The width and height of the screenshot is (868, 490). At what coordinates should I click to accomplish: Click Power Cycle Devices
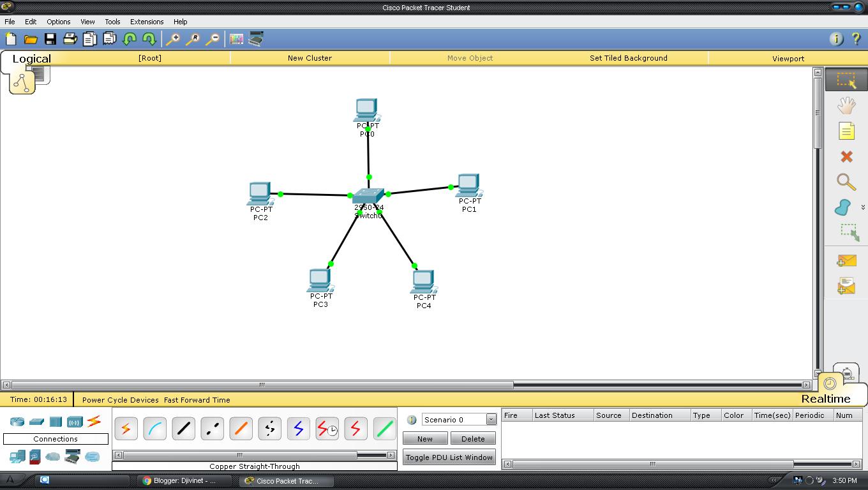point(121,400)
